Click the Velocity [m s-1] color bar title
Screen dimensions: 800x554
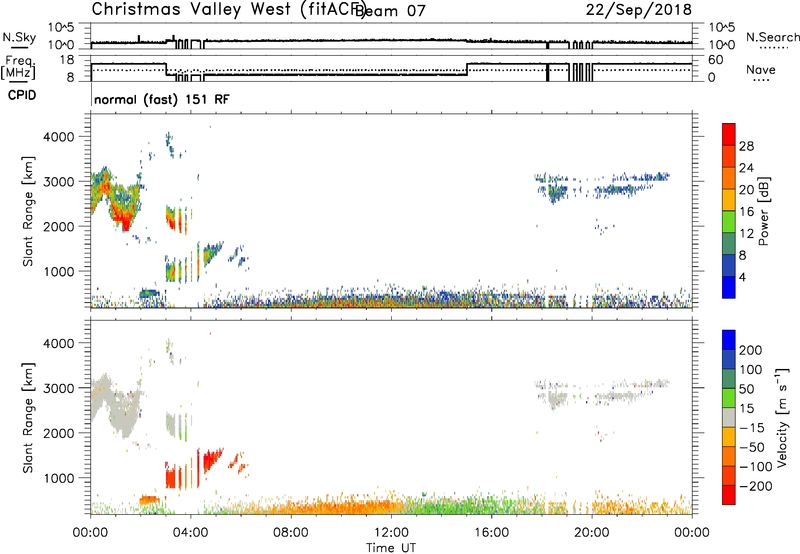coord(782,417)
